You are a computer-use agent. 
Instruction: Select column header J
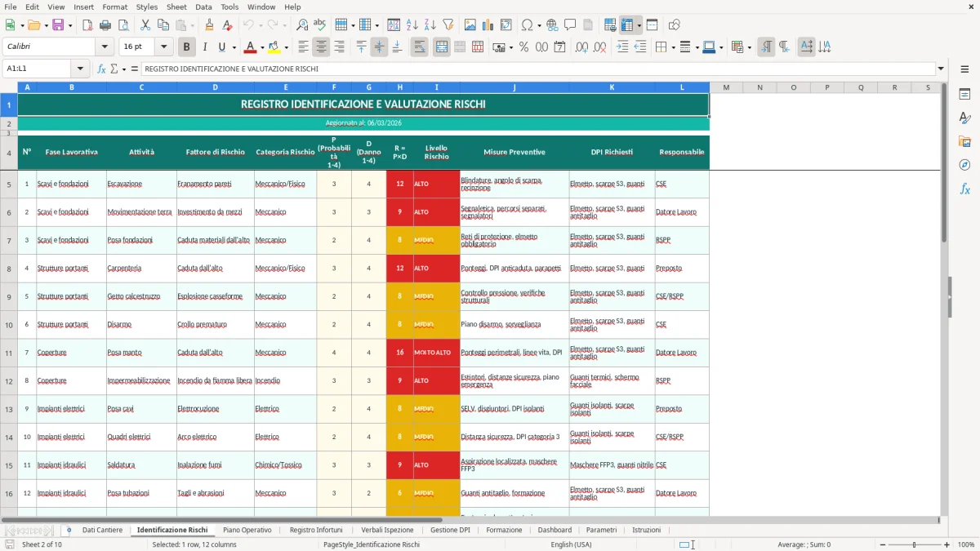click(x=514, y=87)
